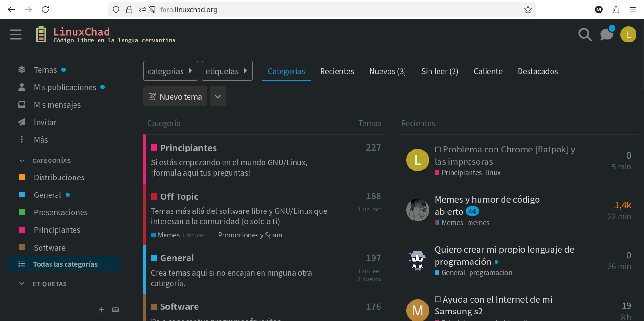Open the forum search magnifier icon
Image resolution: width=644 pixels, height=321 pixels.
pyautogui.click(x=585, y=34)
